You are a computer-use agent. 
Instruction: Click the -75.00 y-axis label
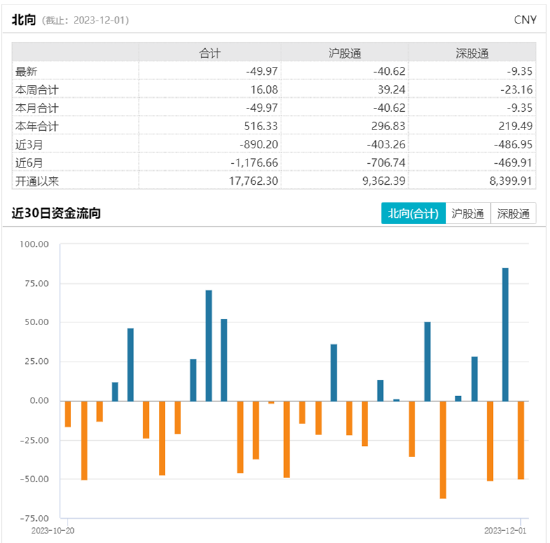(34, 518)
